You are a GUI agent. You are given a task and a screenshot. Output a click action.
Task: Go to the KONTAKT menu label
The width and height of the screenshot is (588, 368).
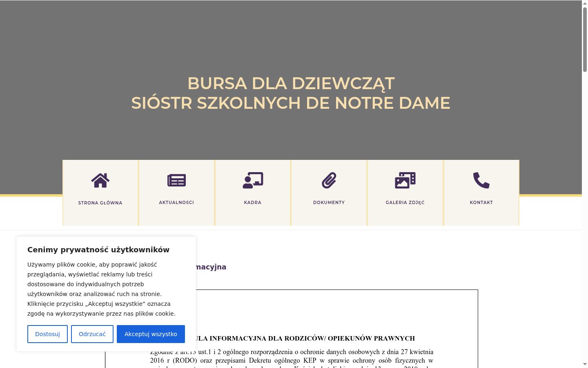click(x=481, y=202)
